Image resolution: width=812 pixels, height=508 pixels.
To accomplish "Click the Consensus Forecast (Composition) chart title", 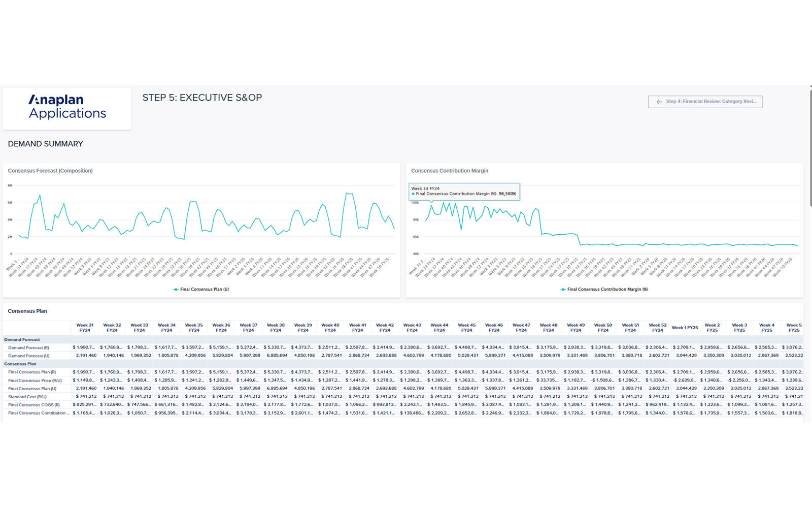I will pyautogui.click(x=50, y=171).
